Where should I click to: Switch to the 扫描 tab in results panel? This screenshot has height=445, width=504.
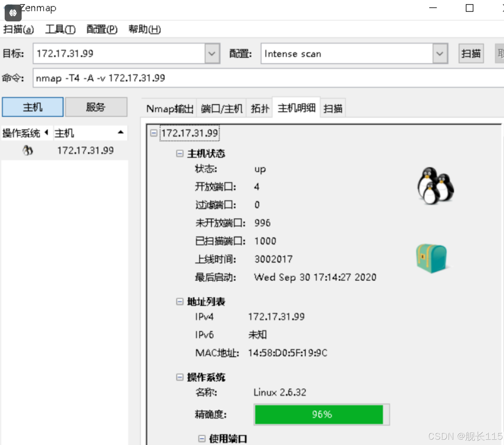coord(333,109)
